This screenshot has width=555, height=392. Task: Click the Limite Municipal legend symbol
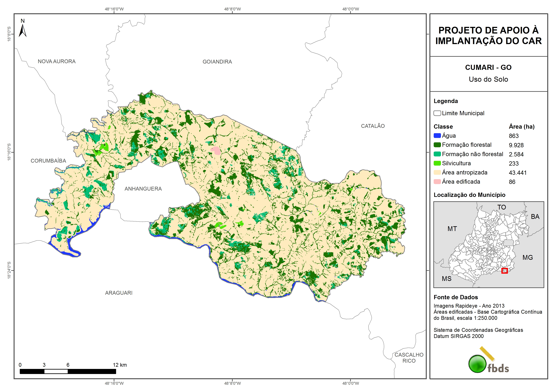point(437,113)
